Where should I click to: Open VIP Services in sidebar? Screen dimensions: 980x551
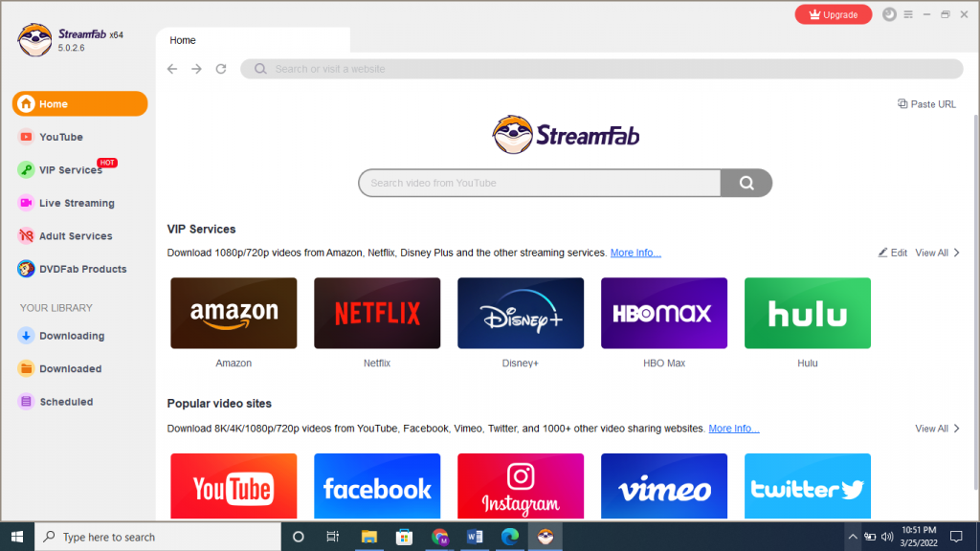(70, 170)
